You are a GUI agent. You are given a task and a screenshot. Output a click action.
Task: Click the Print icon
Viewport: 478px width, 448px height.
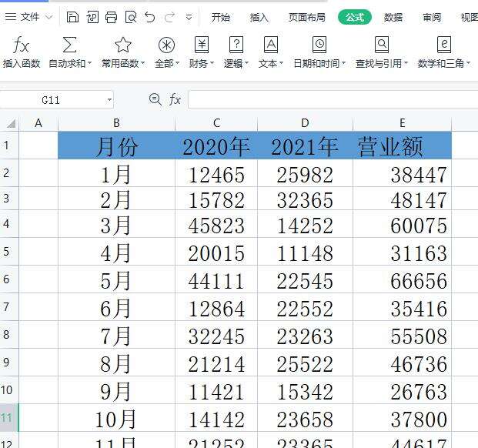pyautogui.click(x=112, y=18)
